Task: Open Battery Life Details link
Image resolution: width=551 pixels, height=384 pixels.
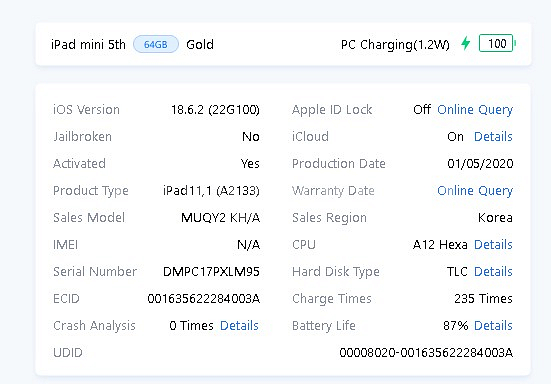Action: (x=493, y=326)
